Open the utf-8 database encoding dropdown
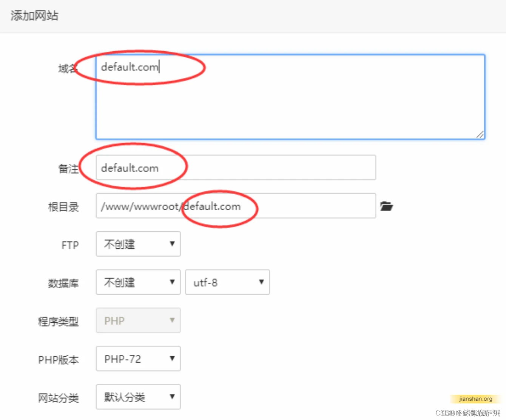 click(227, 282)
